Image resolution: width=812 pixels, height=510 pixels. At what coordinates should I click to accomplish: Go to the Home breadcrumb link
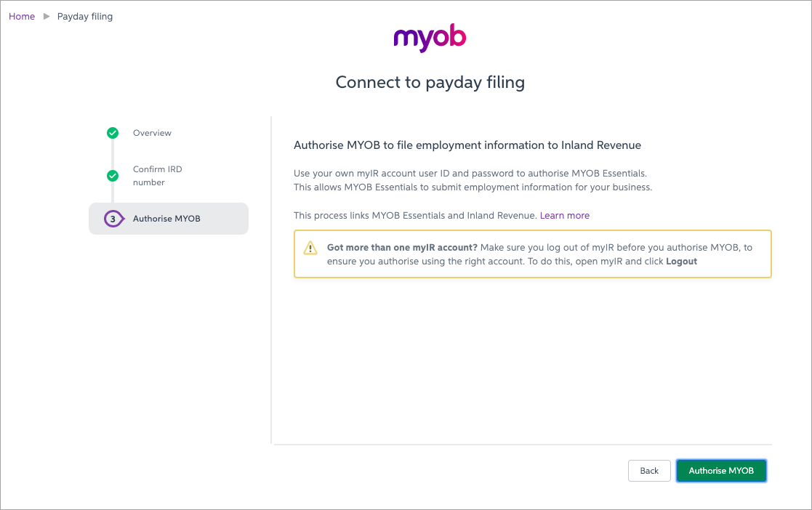point(22,16)
